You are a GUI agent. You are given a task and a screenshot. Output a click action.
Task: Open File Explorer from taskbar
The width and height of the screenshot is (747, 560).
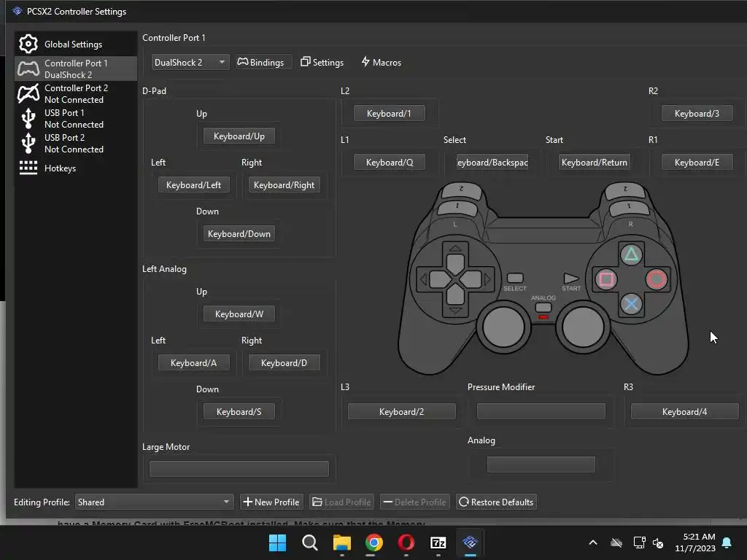(341, 542)
